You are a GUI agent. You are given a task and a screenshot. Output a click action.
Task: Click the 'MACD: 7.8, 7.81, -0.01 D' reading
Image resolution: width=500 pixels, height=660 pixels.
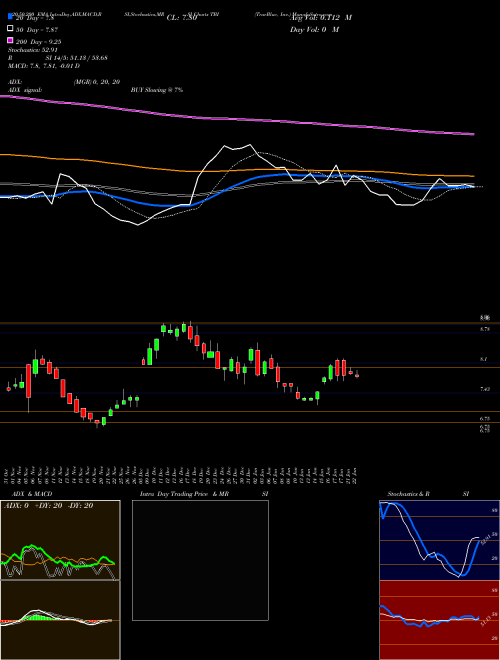click(x=44, y=66)
